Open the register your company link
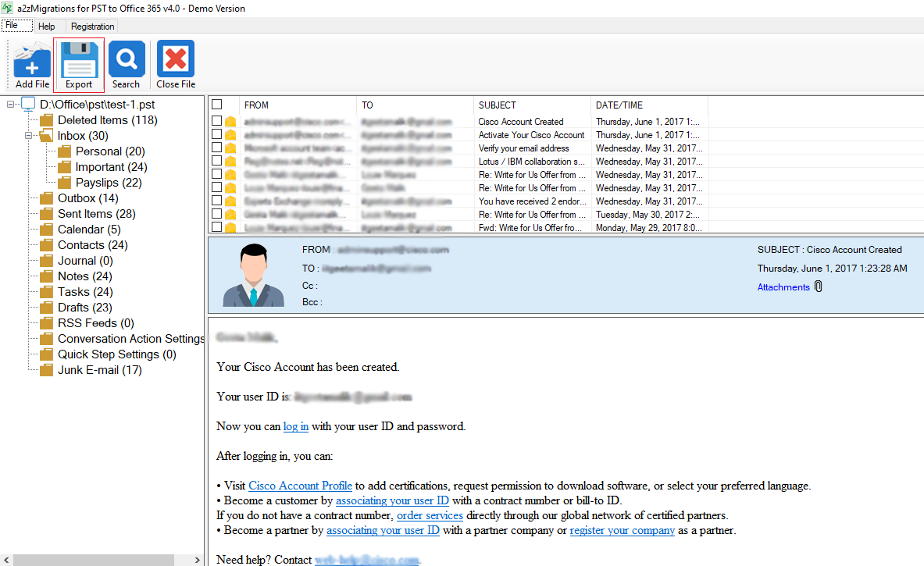The width and height of the screenshot is (924, 566). tap(623, 530)
